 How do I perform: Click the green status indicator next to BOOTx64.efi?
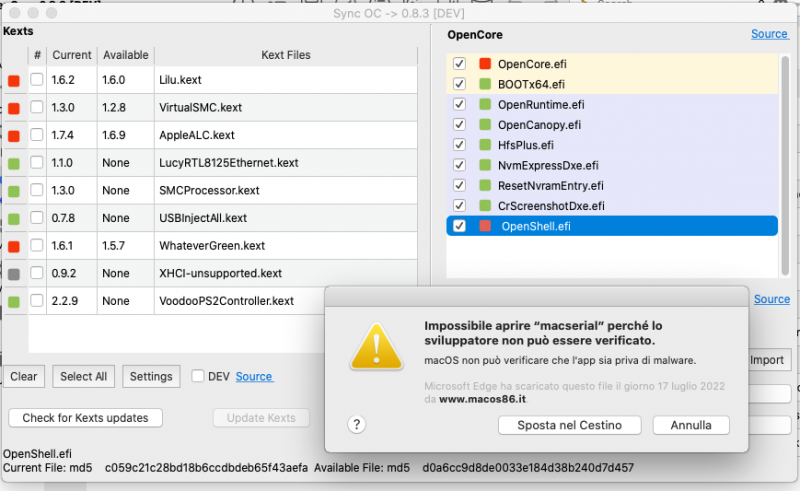(x=486, y=84)
